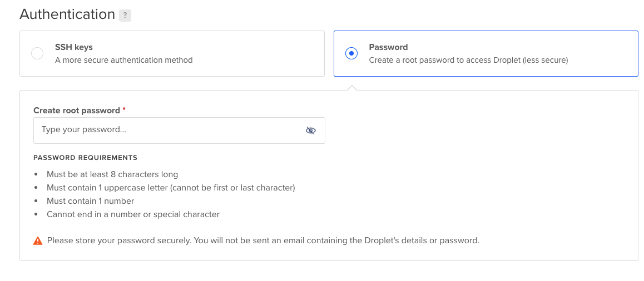Toggle password visibility eye icon

310,131
